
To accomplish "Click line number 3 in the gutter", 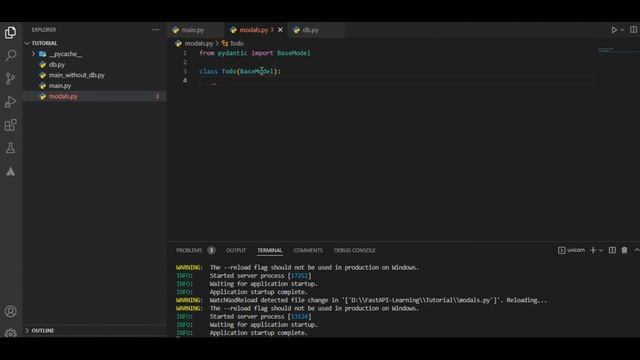I will click(185, 71).
